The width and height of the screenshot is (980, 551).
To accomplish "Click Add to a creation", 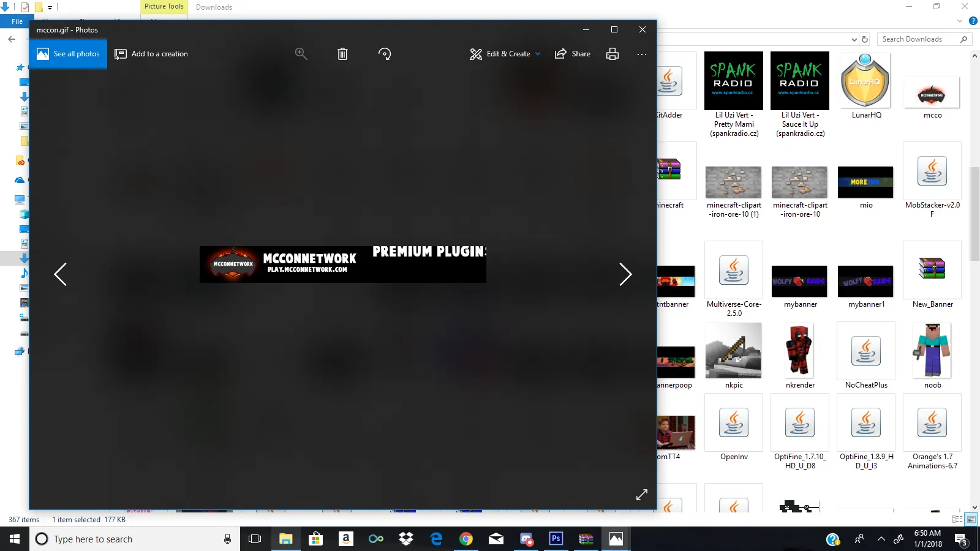I will [151, 54].
